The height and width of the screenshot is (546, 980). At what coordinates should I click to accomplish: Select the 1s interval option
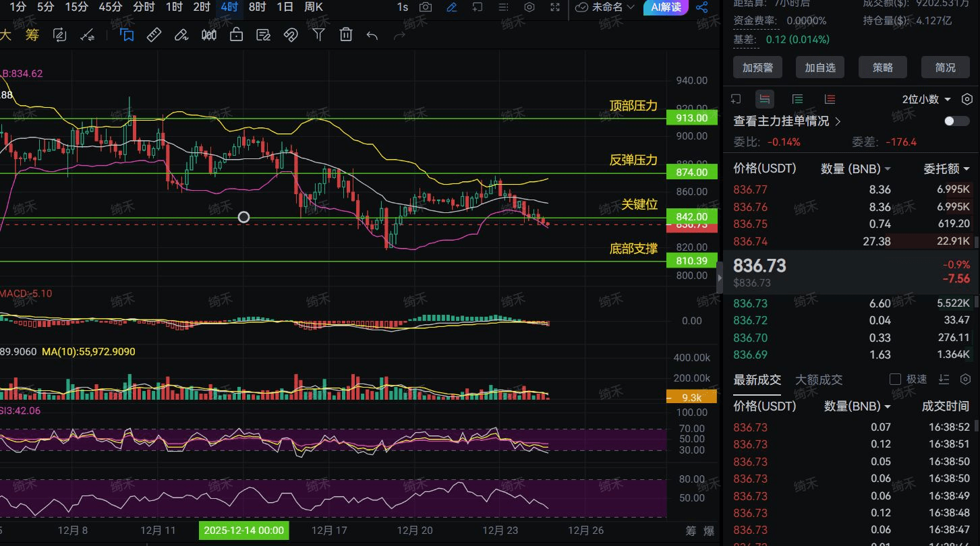pos(402,7)
